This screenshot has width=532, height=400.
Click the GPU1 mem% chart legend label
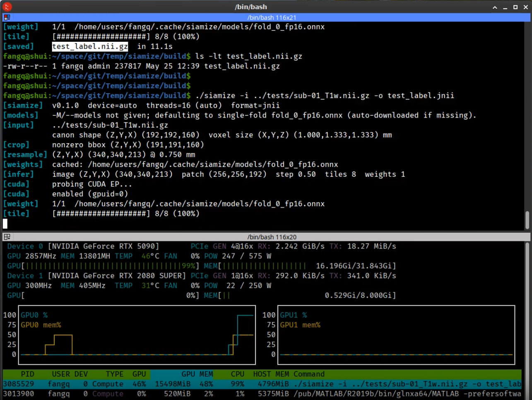300,325
